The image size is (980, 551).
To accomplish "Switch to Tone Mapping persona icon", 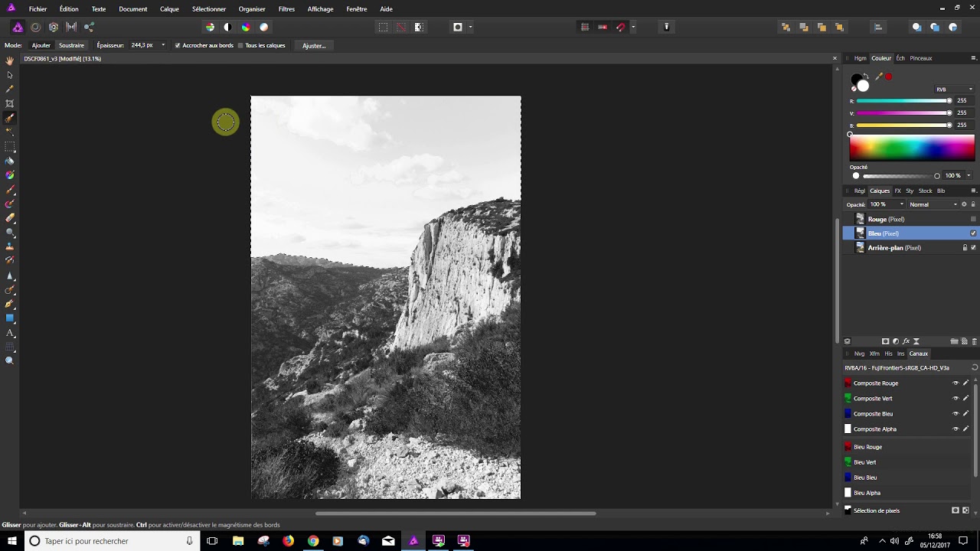I will pos(71,27).
